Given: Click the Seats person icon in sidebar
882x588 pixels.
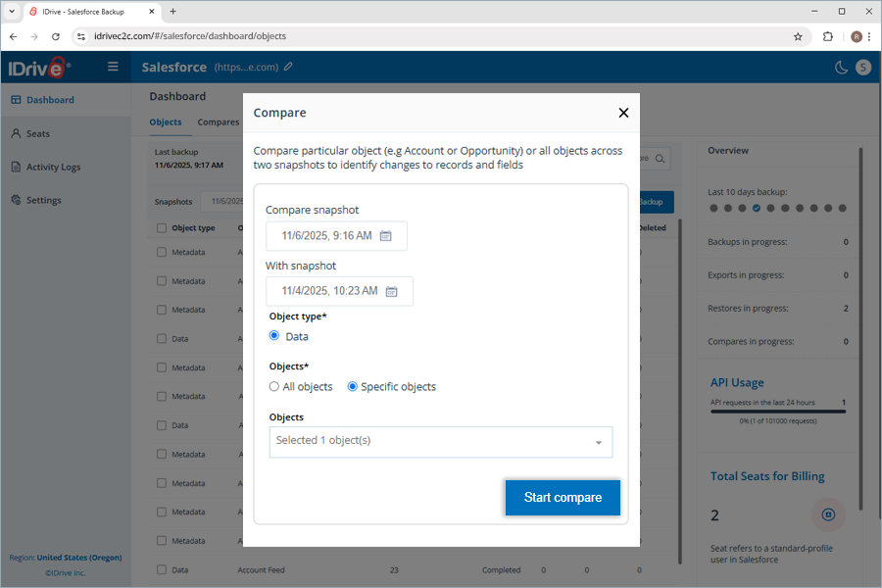Looking at the screenshot, I should [16, 133].
